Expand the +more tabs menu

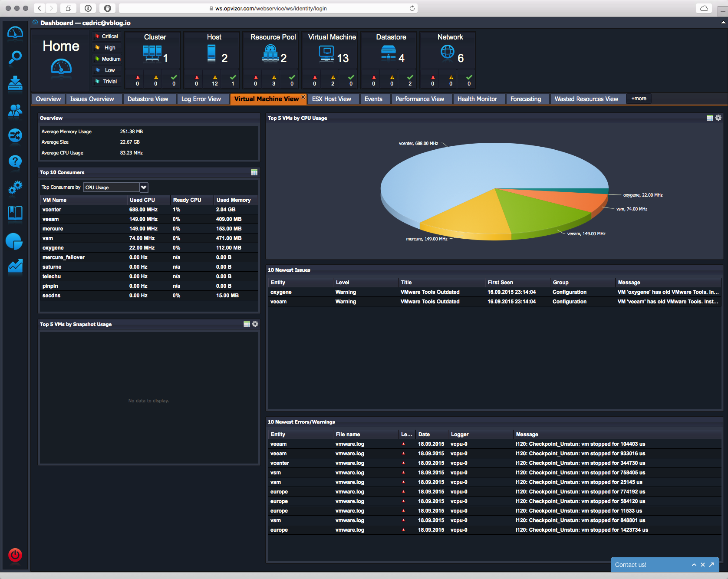tap(639, 99)
